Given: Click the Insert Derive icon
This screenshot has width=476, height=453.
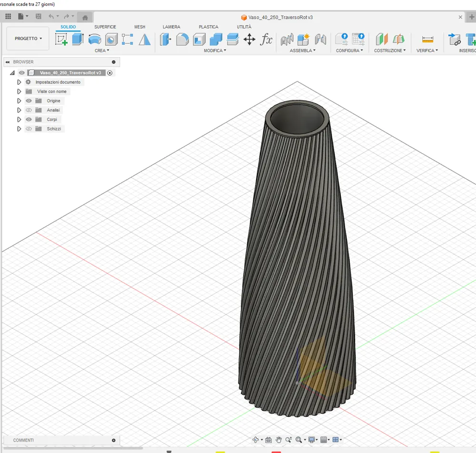Looking at the screenshot, I should pyautogui.click(x=455, y=40).
